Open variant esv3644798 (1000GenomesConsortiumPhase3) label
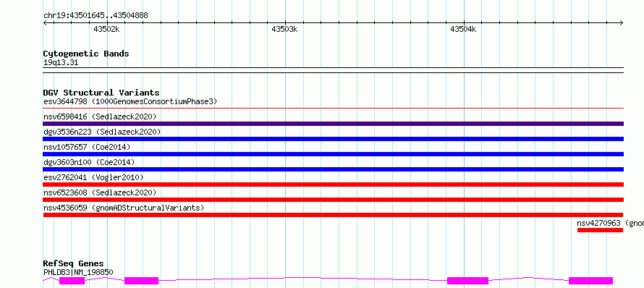This screenshot has height=288, width=644. pos(130,101)
